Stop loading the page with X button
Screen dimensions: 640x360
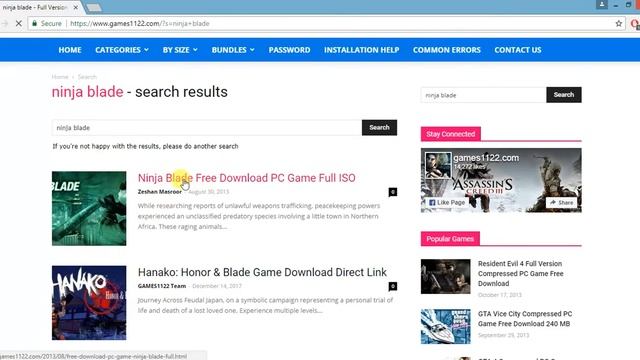(x=18, y=24)
